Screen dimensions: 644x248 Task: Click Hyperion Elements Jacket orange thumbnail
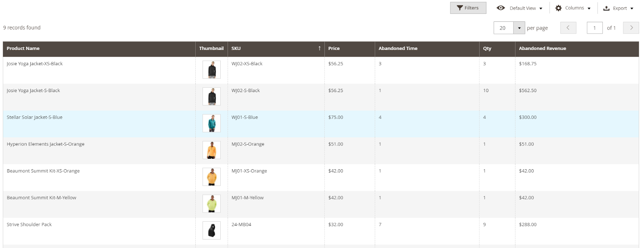pyautogui.click(x=211, y=150)
